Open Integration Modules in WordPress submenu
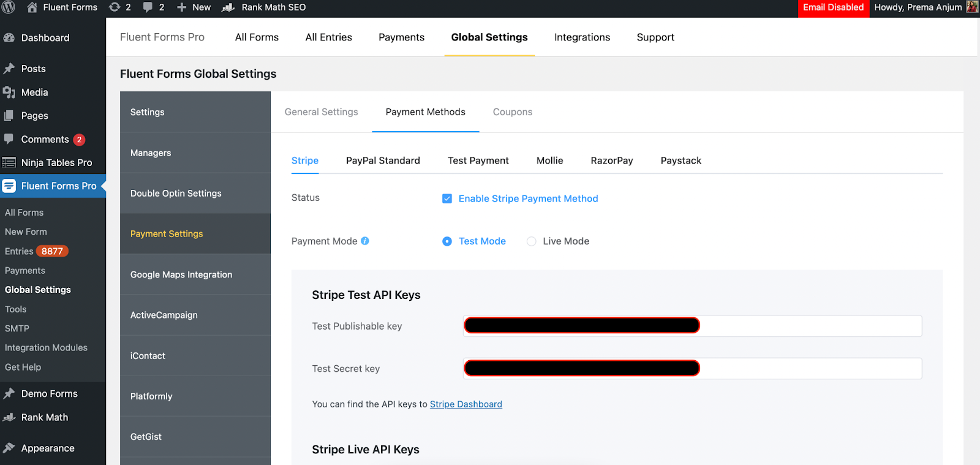The width and height of the screenshot is (980, 465). [x=46, y=347]
